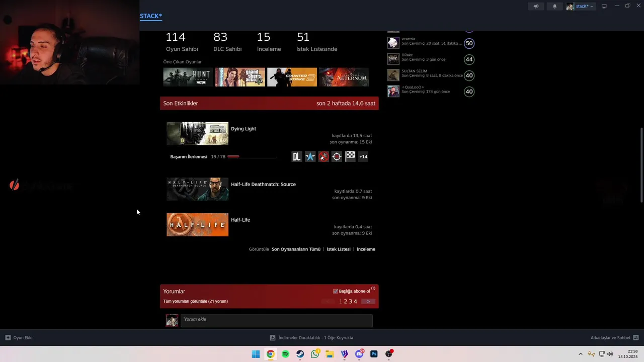Go to comments page 3
644x362 pixels.
click(350, 302)
